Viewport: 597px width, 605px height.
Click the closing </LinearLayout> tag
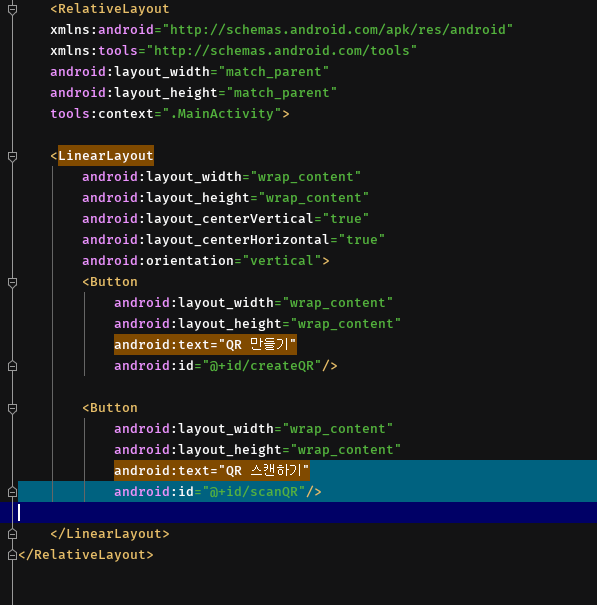tap(110, 534)
